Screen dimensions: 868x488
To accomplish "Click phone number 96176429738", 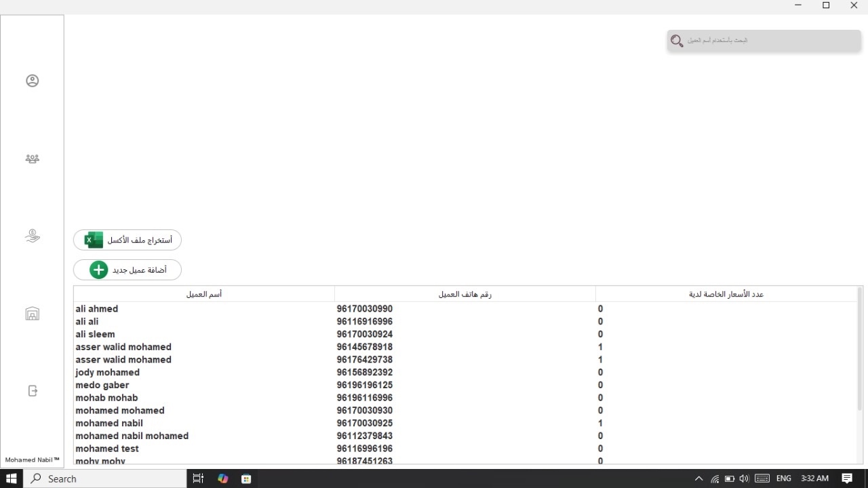I will pos(365,360).
